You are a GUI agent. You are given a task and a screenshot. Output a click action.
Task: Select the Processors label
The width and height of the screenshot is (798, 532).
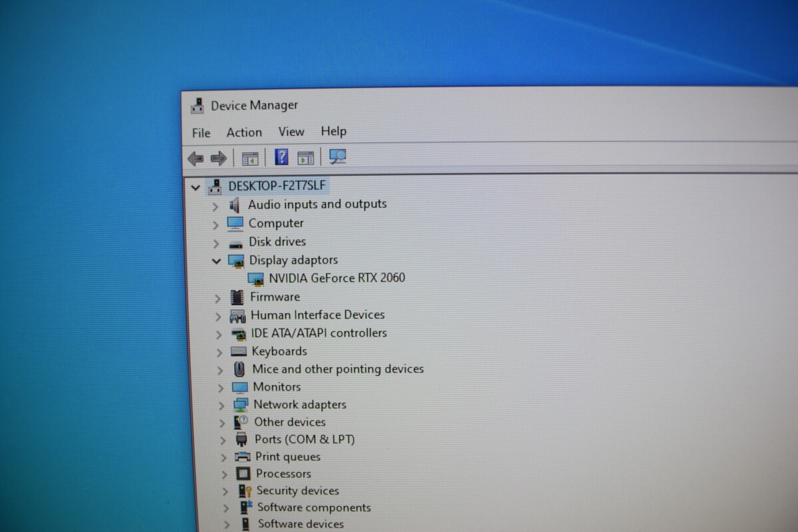tap(283, 474)
